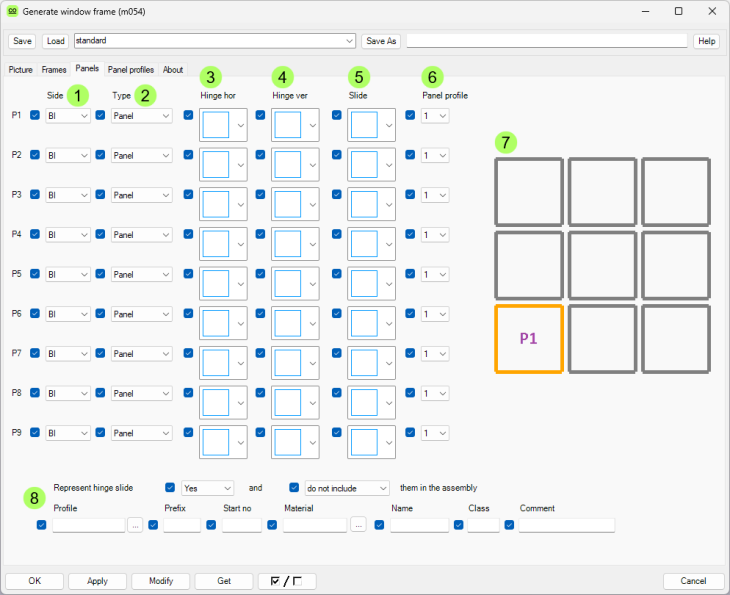
Task: Open the About tab
Action: coord(173,69)
